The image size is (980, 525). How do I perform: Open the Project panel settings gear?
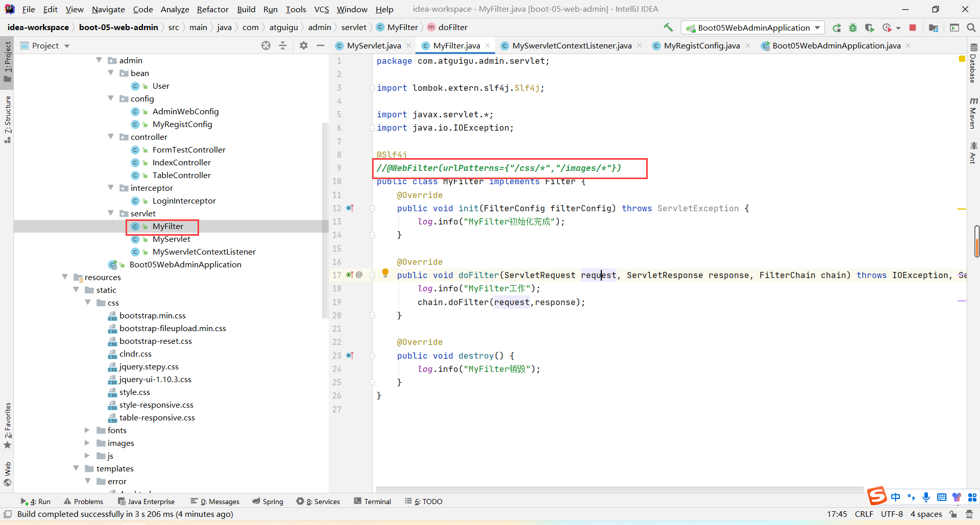304,45
